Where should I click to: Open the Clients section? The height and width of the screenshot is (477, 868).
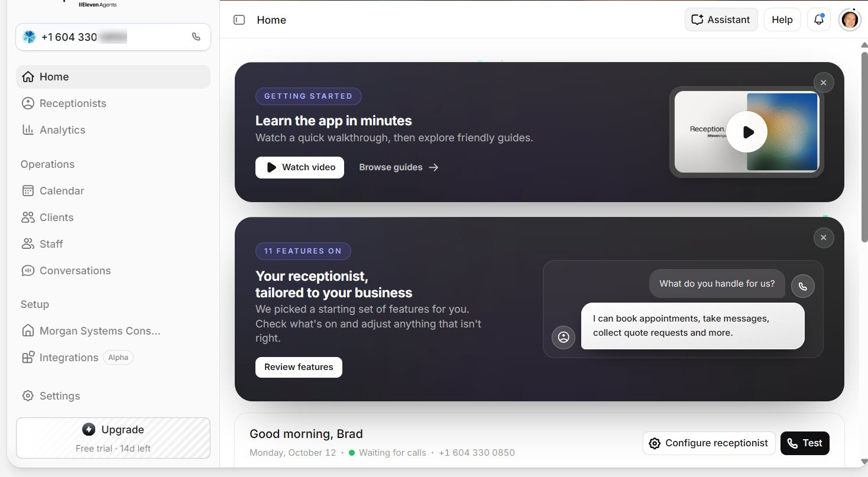[113, 218]
